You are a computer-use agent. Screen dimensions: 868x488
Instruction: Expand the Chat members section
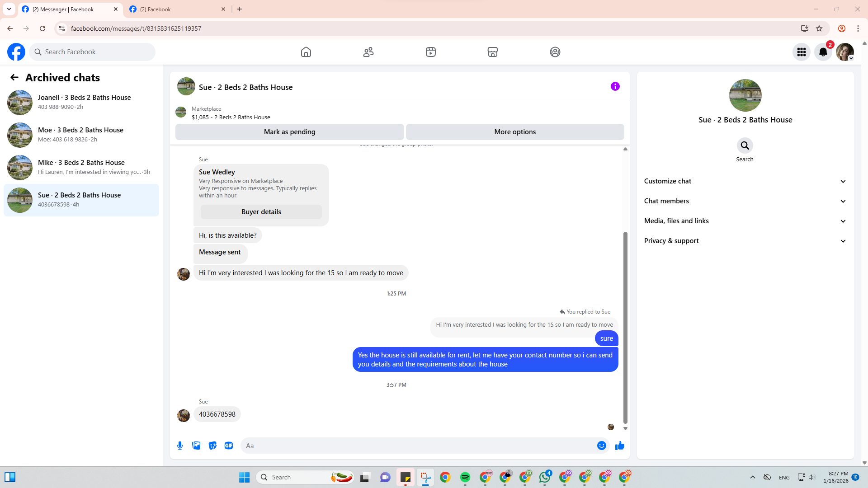point(745,201)
